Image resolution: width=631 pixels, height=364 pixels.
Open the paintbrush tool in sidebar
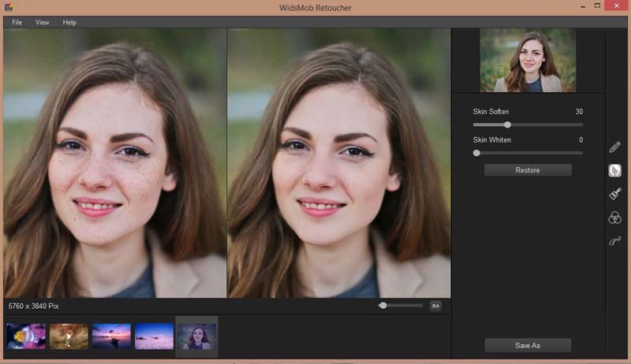[x=614, y=194]
